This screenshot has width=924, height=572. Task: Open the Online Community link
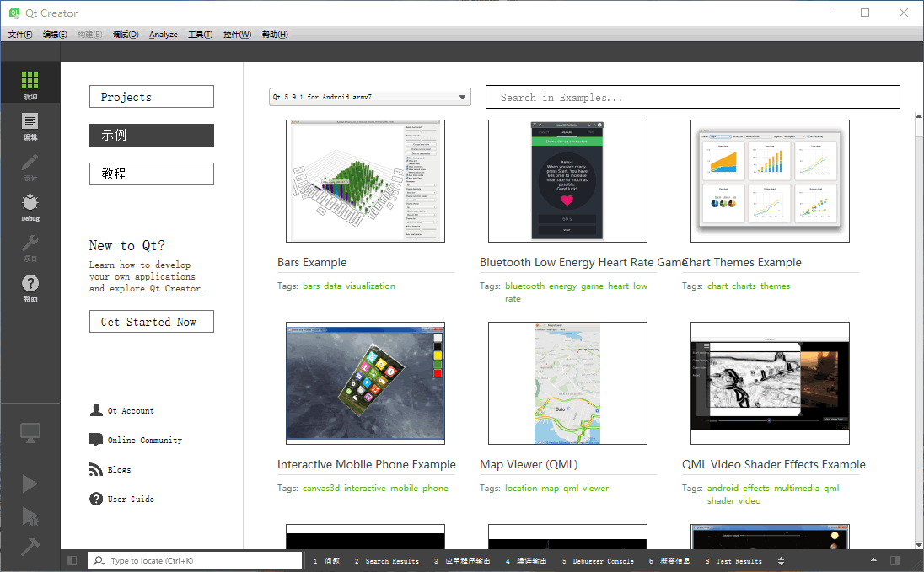(x=144, y=440)
